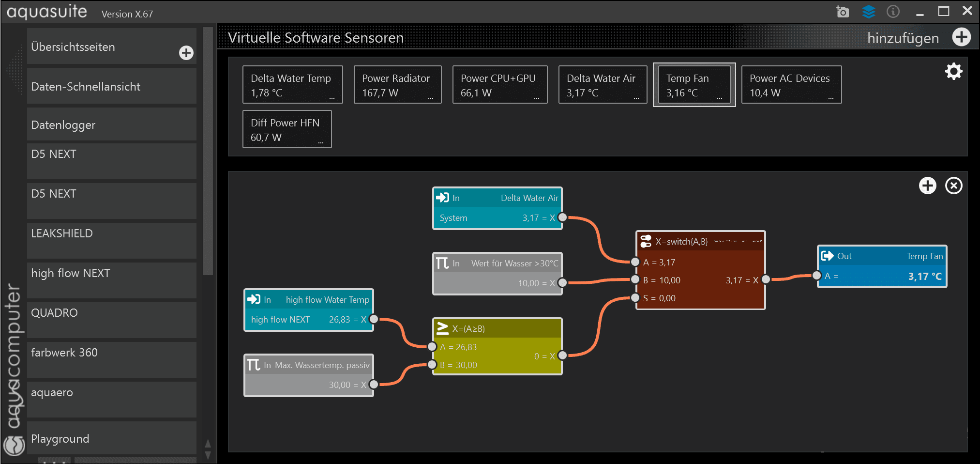Click input port A of the comparison node
This screenshot has width=980, height=464.
click(432, 347)
